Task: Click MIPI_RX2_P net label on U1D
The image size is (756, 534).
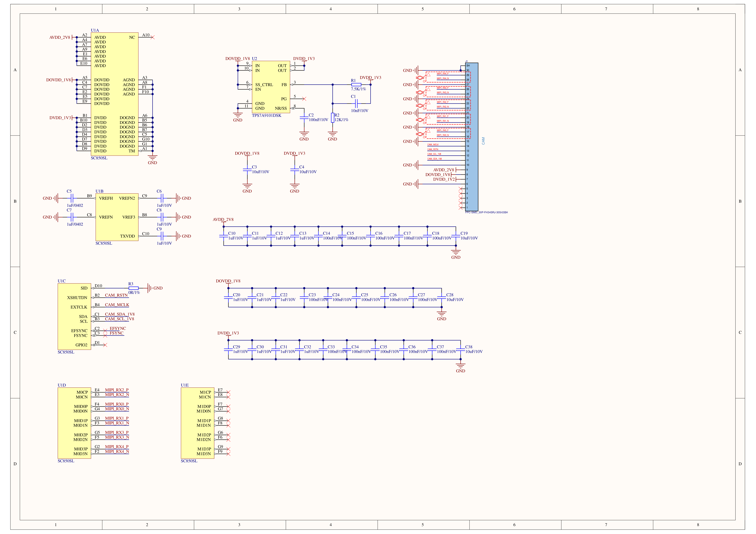Action: (117, 390)
